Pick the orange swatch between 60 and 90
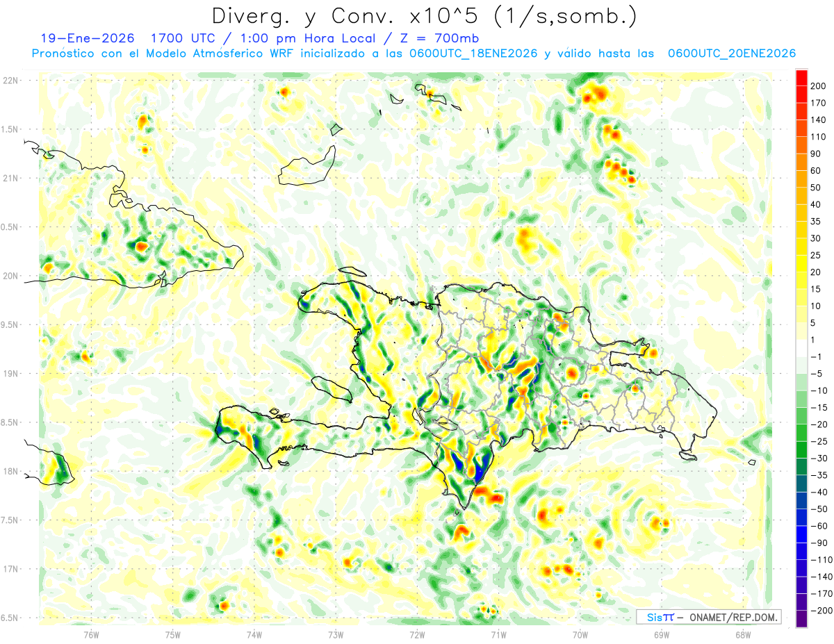This screenshot has height=644, width=834. pos(801,163)
